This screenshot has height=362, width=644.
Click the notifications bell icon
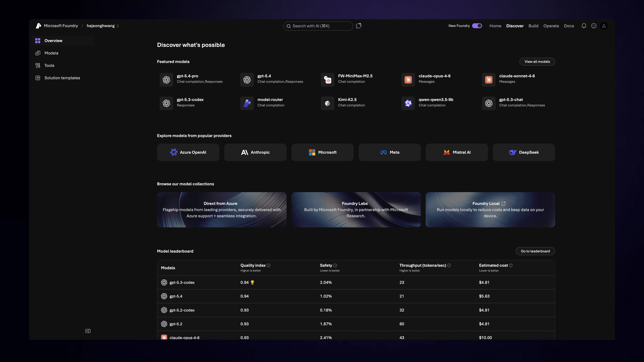[x=584, y=26]
